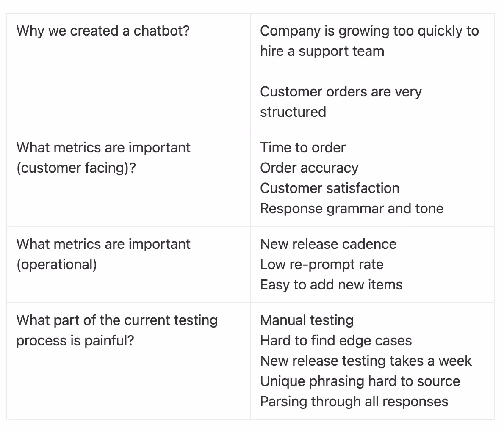Click the customer-facing metrics question cell
The width and height of the screenshot is (504, 430).
pyautogui.click(x=128, y=178)
